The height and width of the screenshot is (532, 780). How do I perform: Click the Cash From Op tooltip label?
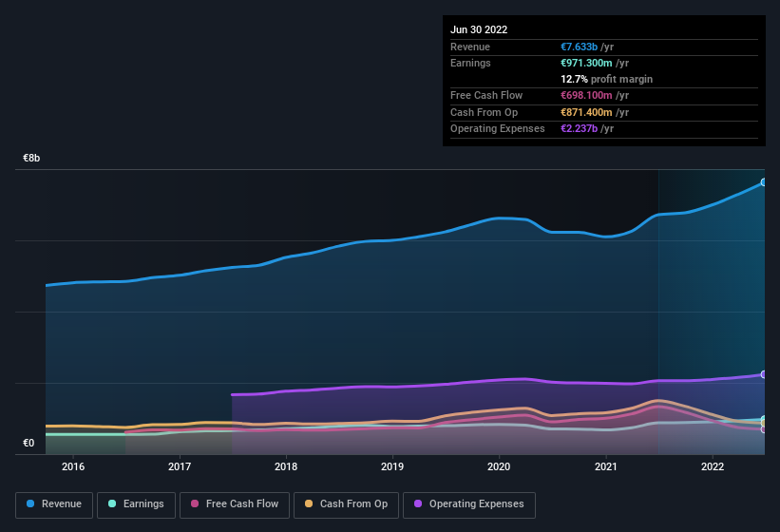484,112
